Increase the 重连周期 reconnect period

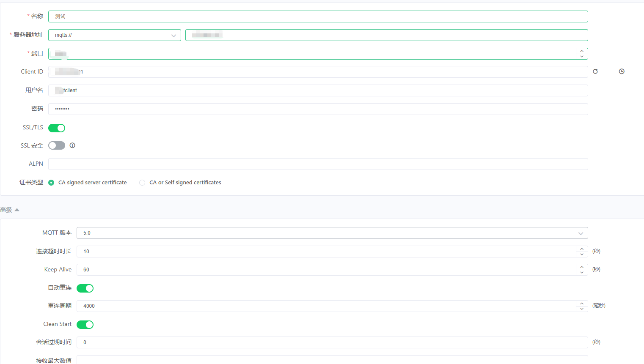tap(582, 304)
